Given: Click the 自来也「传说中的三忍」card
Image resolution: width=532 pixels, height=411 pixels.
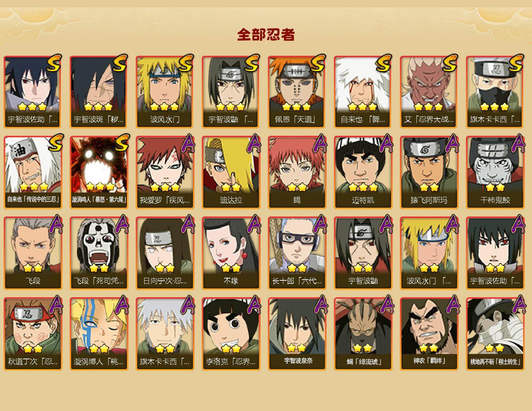Looking at the screenshot, I should click(x=33, y=172).
